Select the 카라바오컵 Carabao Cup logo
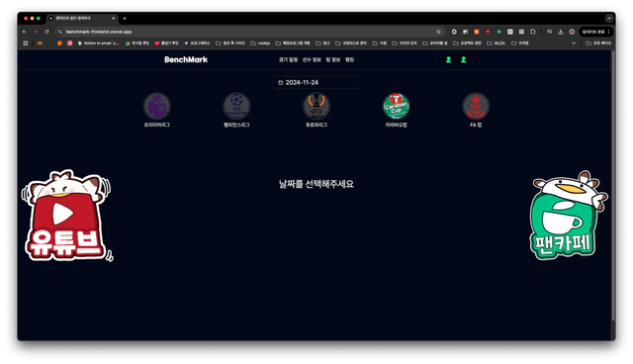Viewport: 633px width, 364px height. 396,106
